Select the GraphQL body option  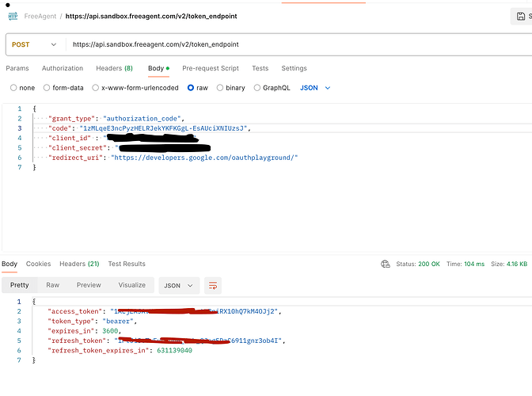coord(257,88)
